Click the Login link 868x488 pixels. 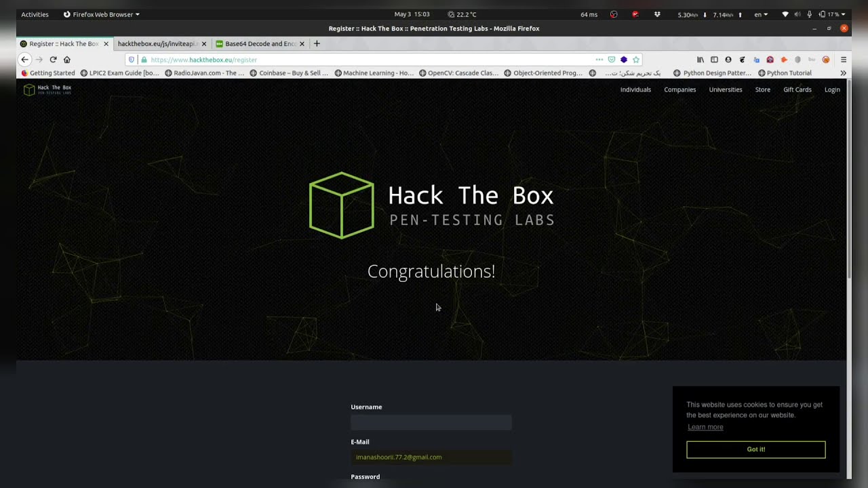[832, 89]
